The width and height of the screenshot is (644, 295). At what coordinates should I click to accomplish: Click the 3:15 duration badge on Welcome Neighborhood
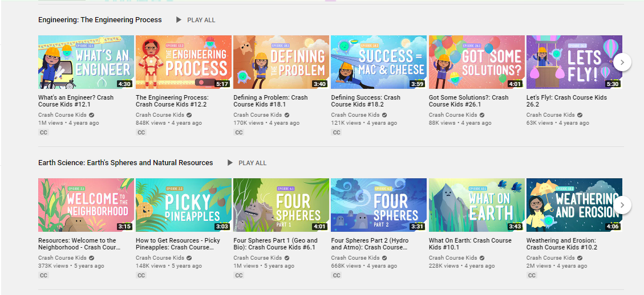[x=124, y=227]
